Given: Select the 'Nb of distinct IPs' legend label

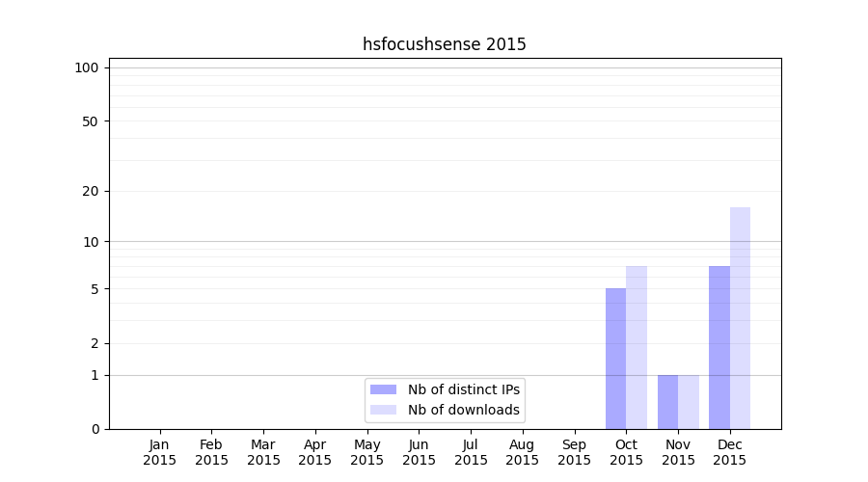Looking at the screenshot, I should [x=464, y=389].
